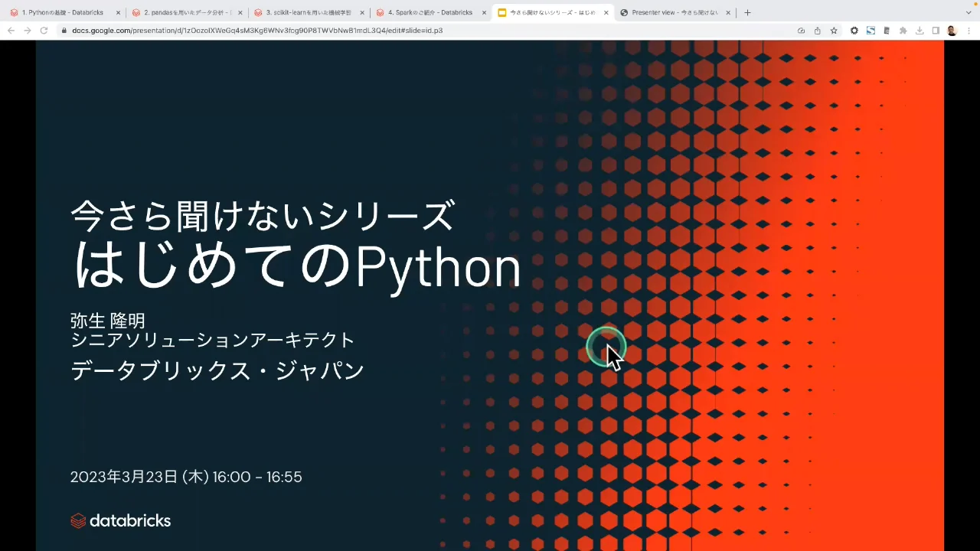Open the gear-shaped extension icon

point(854,31)
